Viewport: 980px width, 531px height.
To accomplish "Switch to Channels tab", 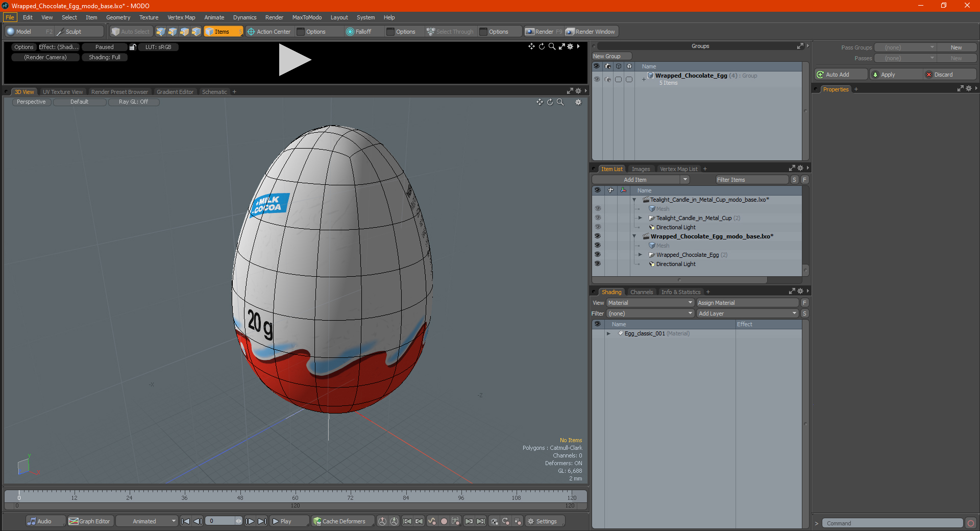I will (641, 292).
